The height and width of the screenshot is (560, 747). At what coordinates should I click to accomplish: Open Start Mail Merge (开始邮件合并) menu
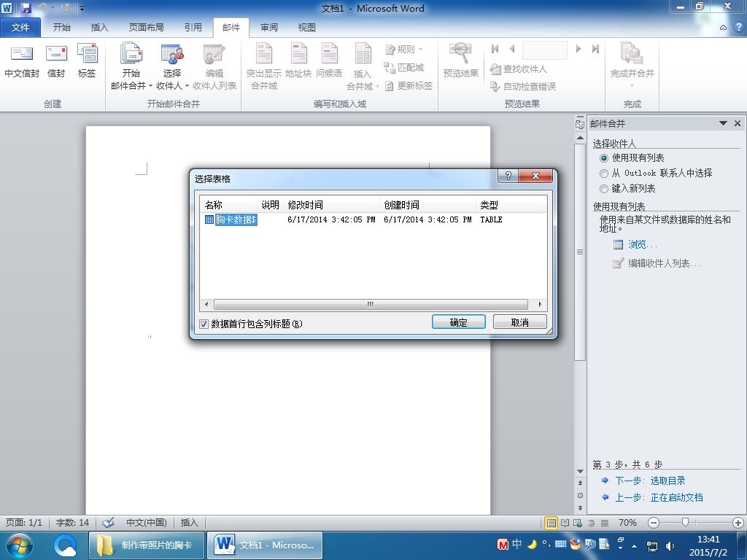point(131,66)
